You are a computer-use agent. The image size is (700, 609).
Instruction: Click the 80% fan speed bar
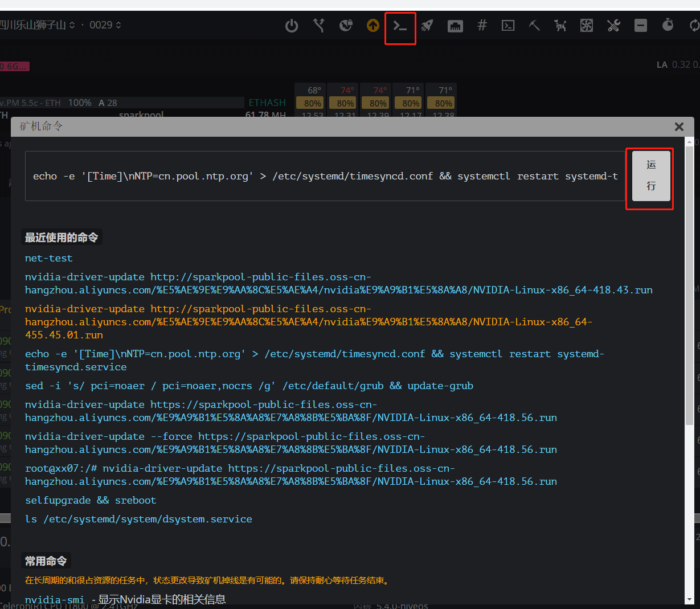pyautogui.click(x=310, y=103)
